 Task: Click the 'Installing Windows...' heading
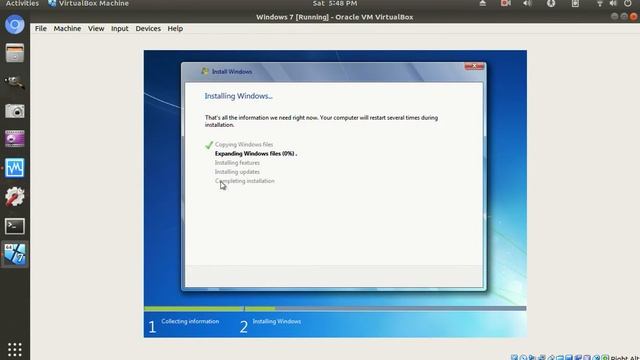point(238,96)
